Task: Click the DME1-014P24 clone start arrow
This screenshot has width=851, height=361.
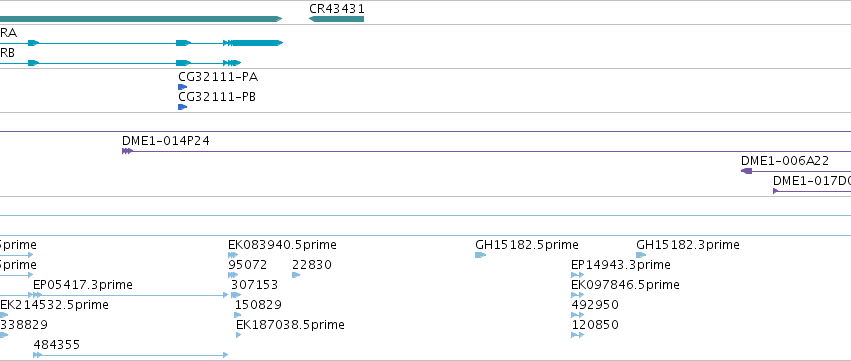Action: 127,151
